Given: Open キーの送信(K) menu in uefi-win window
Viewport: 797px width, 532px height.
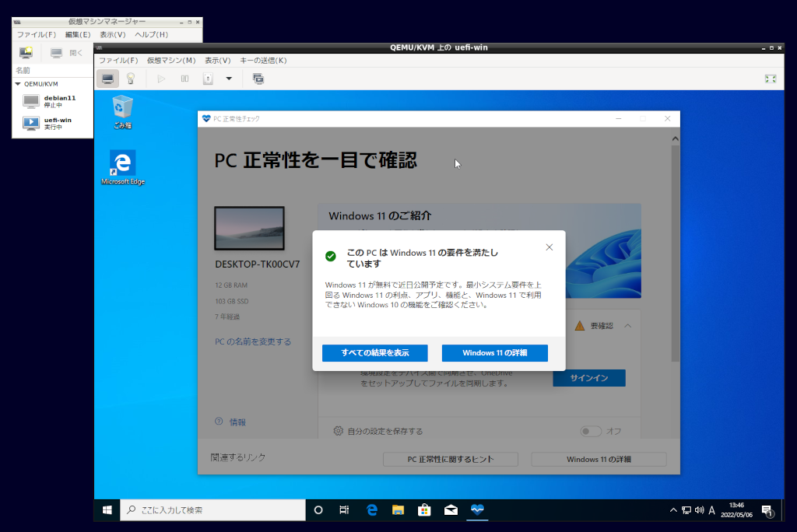Looking at the screenshot, I should click(263, 61).
